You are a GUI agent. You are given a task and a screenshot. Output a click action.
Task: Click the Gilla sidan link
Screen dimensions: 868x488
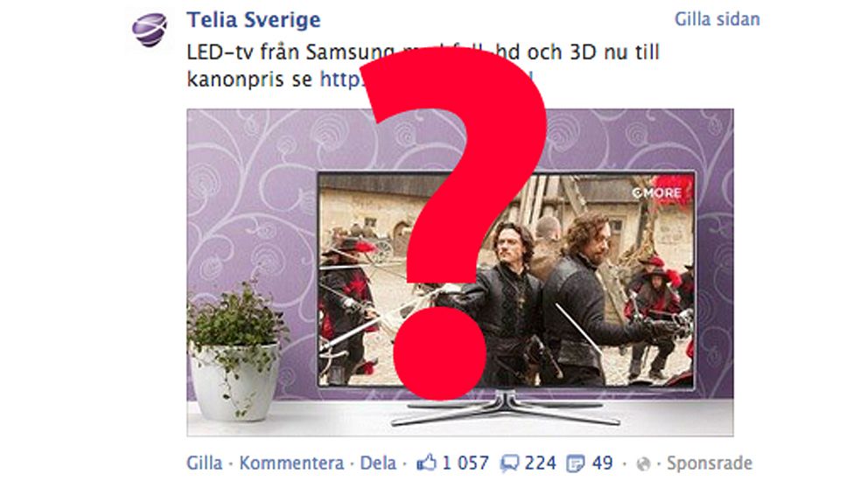pyautogui.click(x=717, y=19)
